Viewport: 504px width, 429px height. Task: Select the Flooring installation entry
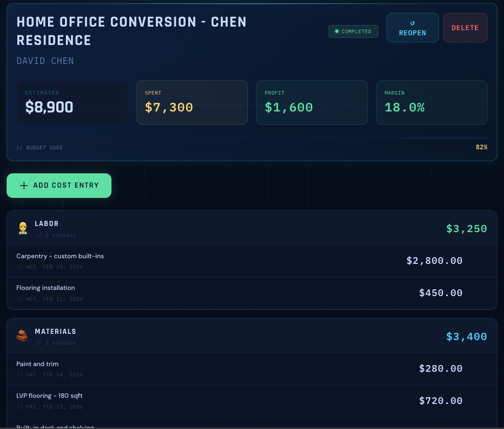[x=252, y=292]
